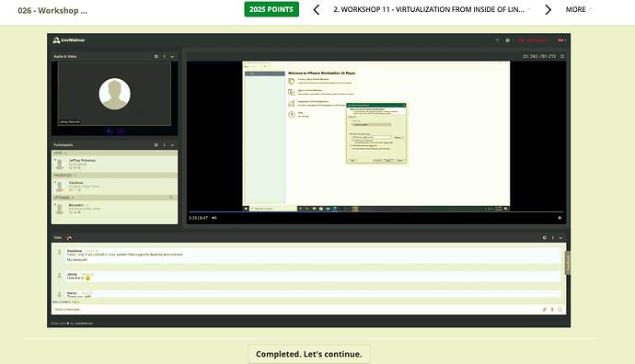Click the chat Send a message field
Image resolution: width=635 pixels, height=364 pixels.
pos(295,310)
